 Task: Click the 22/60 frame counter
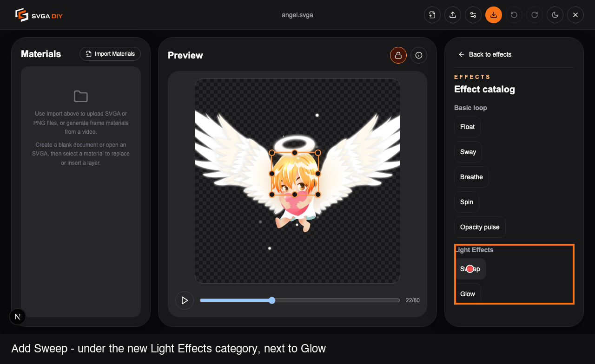pos(413,300)
